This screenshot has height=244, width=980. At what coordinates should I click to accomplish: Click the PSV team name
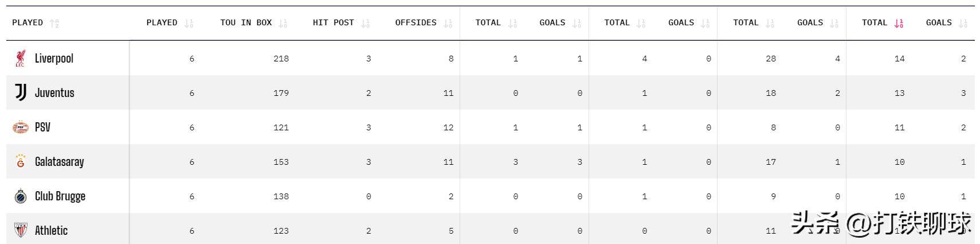pyautogui.click(x=42, y=127)
